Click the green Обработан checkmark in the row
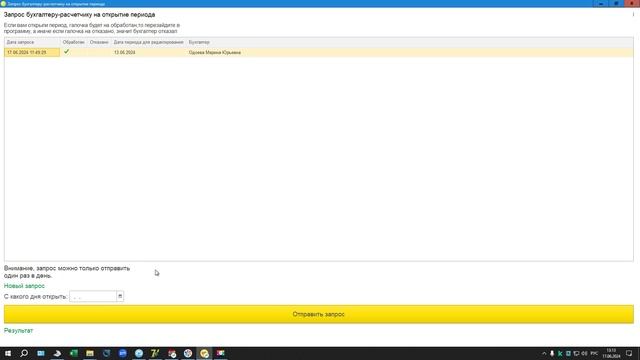 coord(67,52)
